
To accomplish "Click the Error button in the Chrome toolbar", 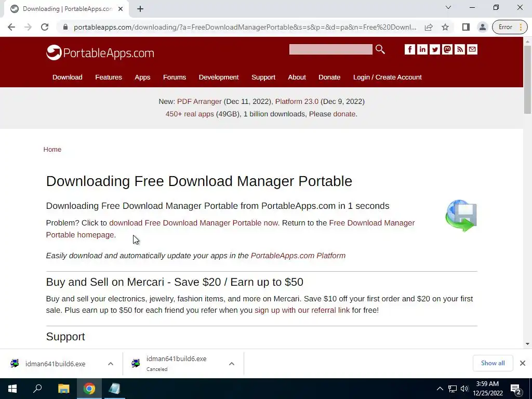I will [510, 27].
